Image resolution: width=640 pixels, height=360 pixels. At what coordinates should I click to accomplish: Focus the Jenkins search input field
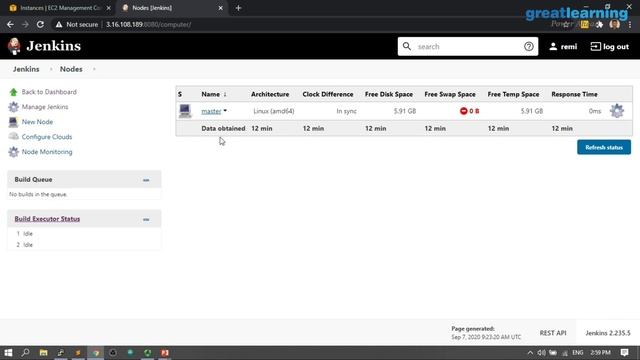(467, 47)
